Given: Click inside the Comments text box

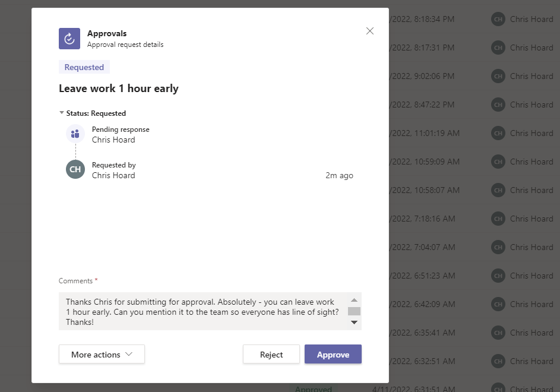Looking at the screenshot, I should click(202, 311).
